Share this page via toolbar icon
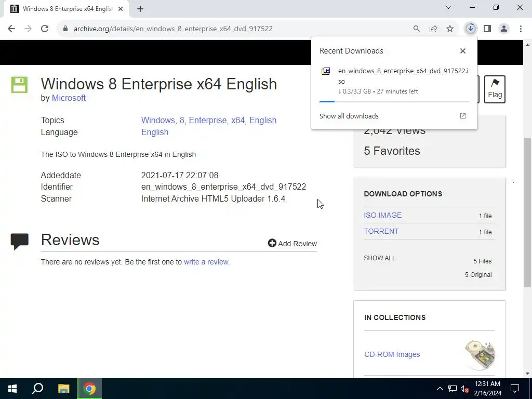 (433, 29)
